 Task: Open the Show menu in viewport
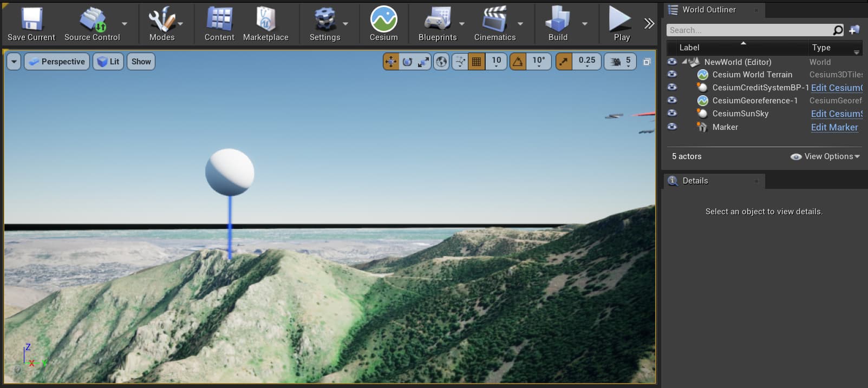[x=141, y=62]
